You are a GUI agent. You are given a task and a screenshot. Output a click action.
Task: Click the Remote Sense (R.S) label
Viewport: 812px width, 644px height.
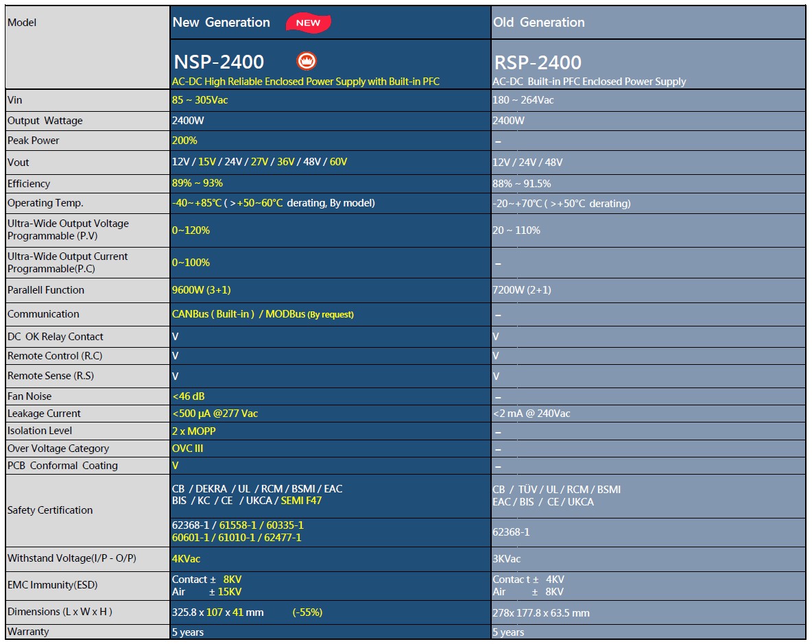coord(50,376)
